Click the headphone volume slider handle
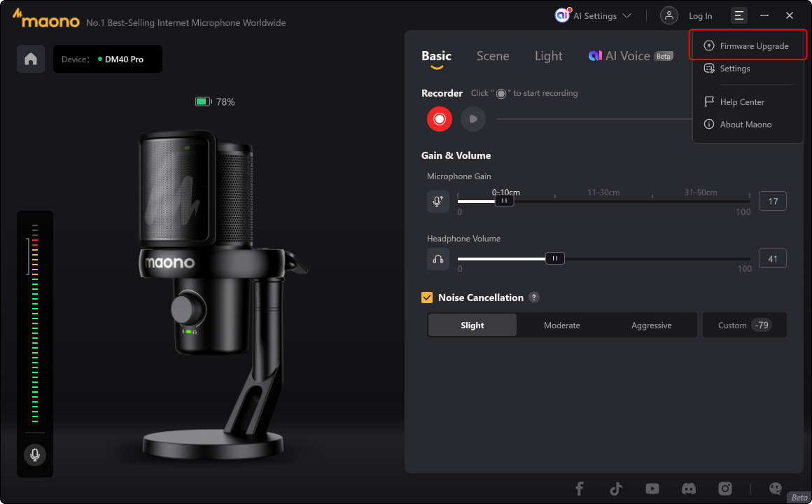 [x=554, y=258]
